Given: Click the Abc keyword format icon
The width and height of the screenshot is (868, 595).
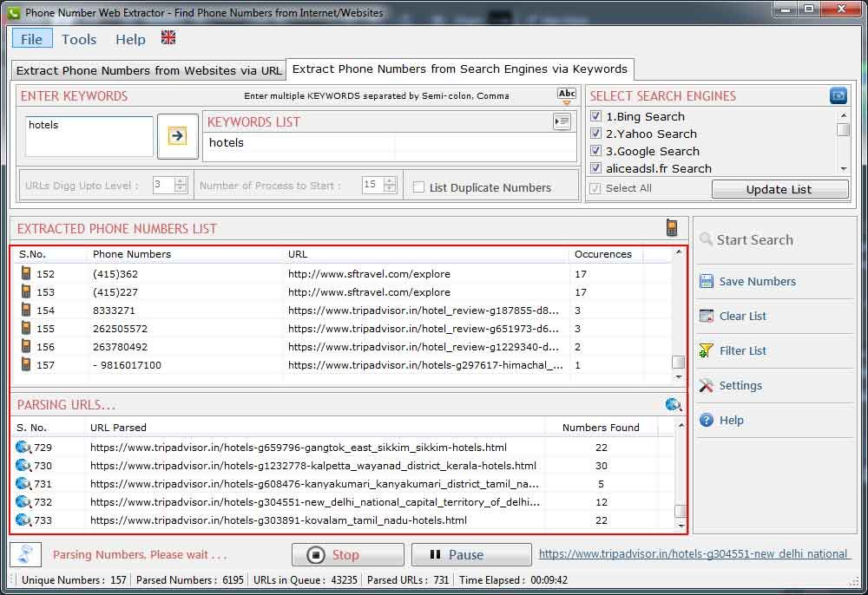Looking at the screenshot, I should [566, 95].
